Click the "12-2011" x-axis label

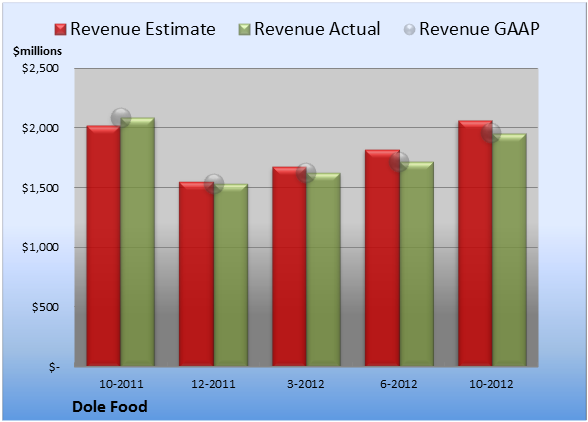[213, 384]
